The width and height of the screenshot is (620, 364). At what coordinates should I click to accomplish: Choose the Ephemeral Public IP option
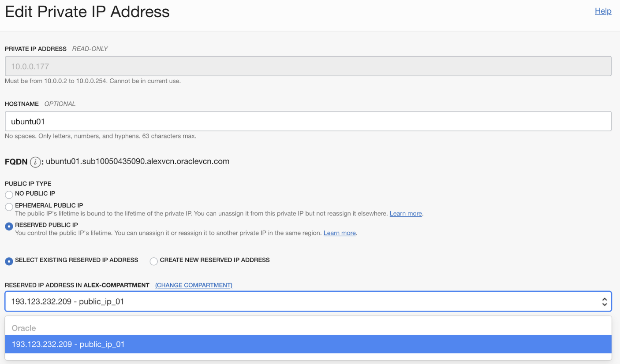[9, 207]
